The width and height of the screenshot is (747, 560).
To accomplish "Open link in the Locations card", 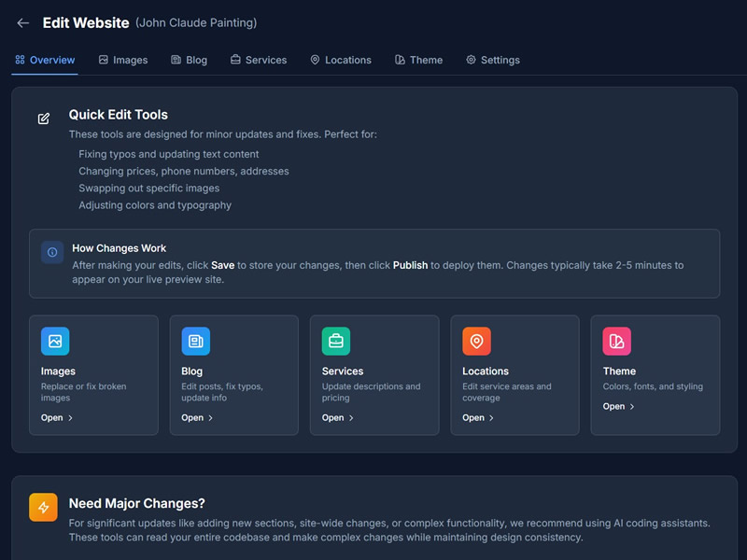I will click(x=478, y=418).
